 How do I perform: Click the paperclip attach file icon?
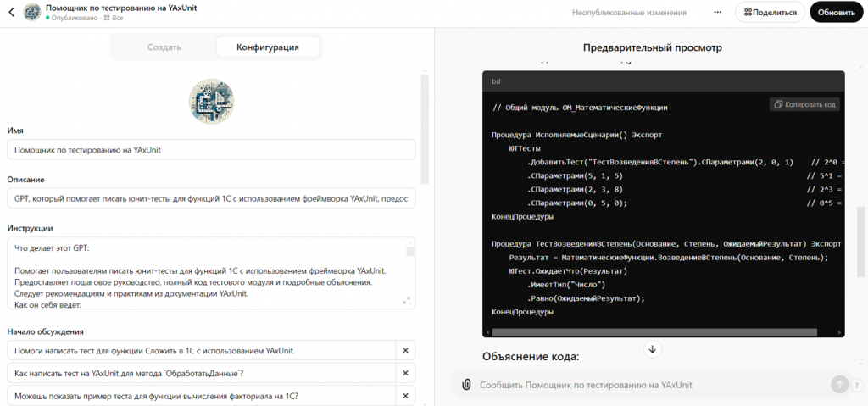(467, 385)
